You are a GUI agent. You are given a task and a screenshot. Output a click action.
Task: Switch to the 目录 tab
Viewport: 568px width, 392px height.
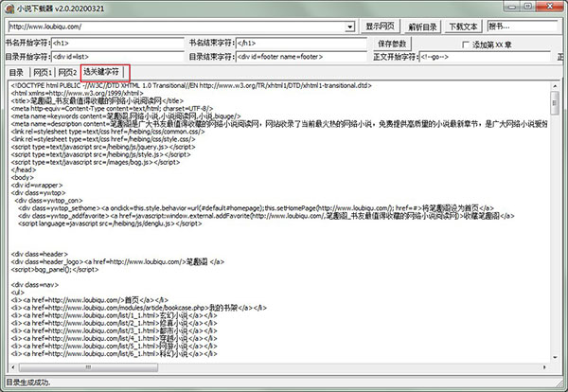(x=17, y=73)
